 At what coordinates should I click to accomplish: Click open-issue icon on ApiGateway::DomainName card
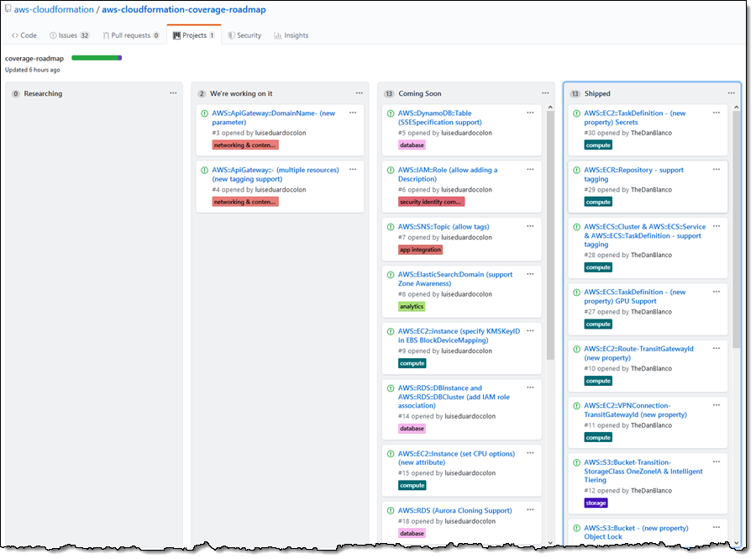click(x=204, y=113)
